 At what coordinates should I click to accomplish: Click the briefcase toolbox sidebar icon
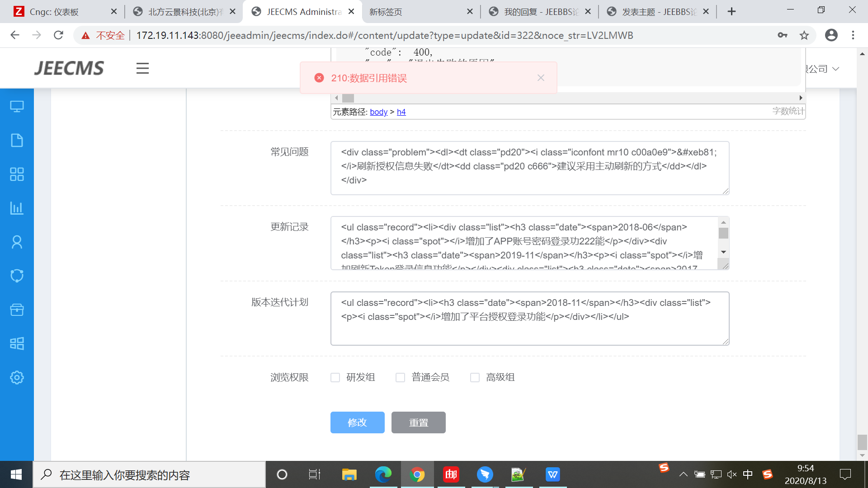click(x=17, y=310)
